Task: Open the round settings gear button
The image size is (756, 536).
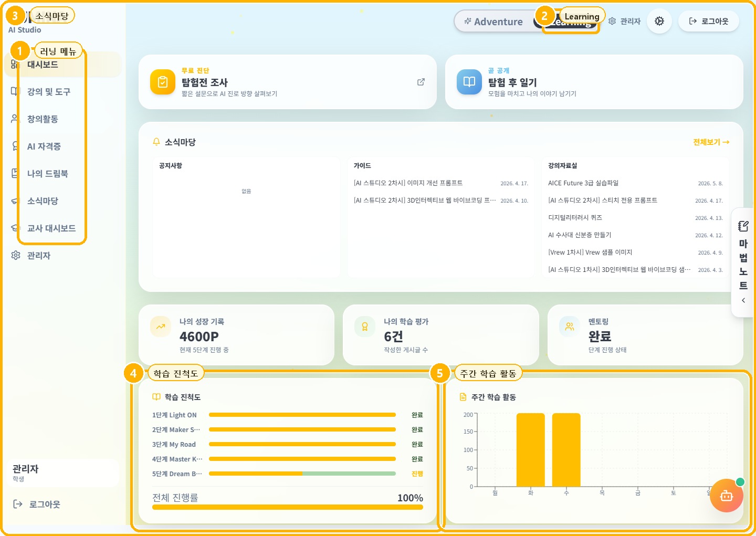Action: click(x=659, y=21)
